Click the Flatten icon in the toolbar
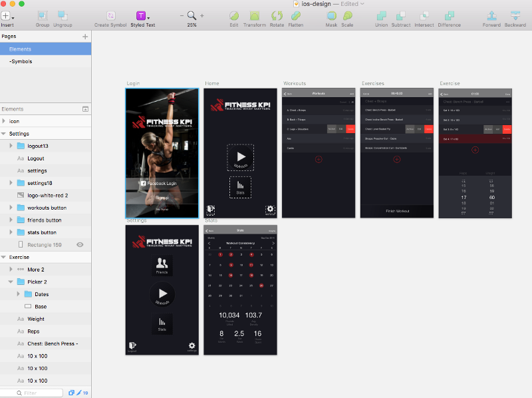 pyautogui.click(x=296, y=15)
